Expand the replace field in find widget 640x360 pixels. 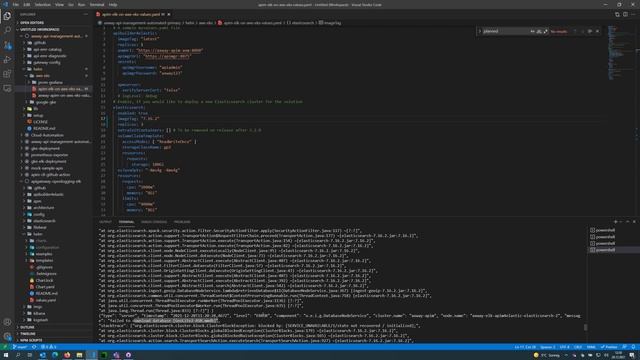tap(480, 31)
